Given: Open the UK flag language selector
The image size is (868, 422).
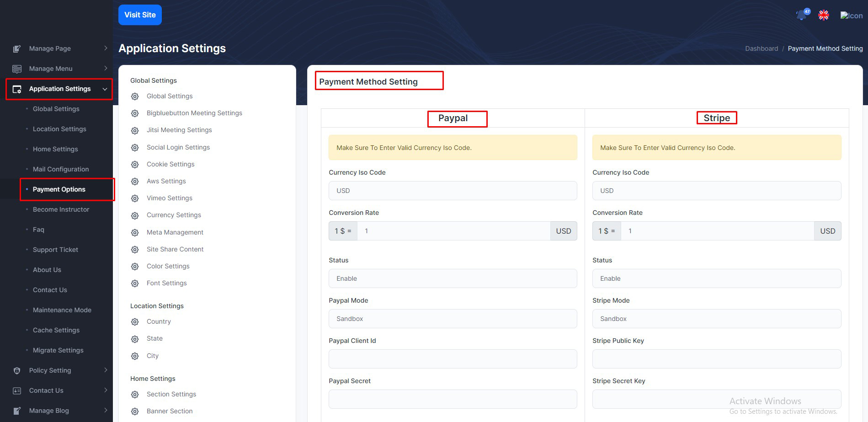Looking at the screenshot, I should pos(824,15).
